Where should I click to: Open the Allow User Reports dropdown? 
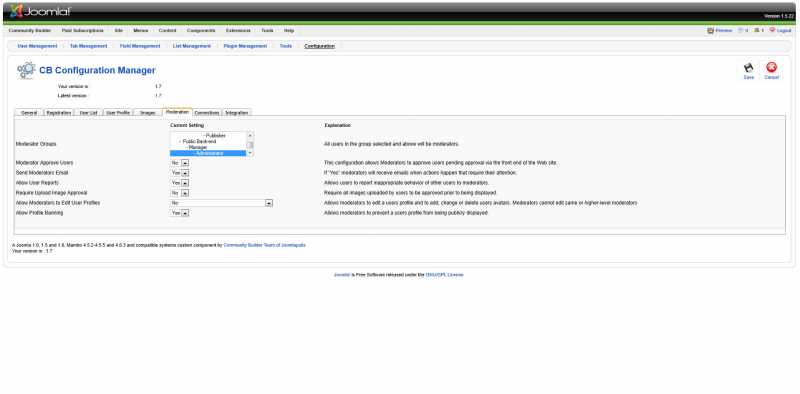tap(180, 183)
